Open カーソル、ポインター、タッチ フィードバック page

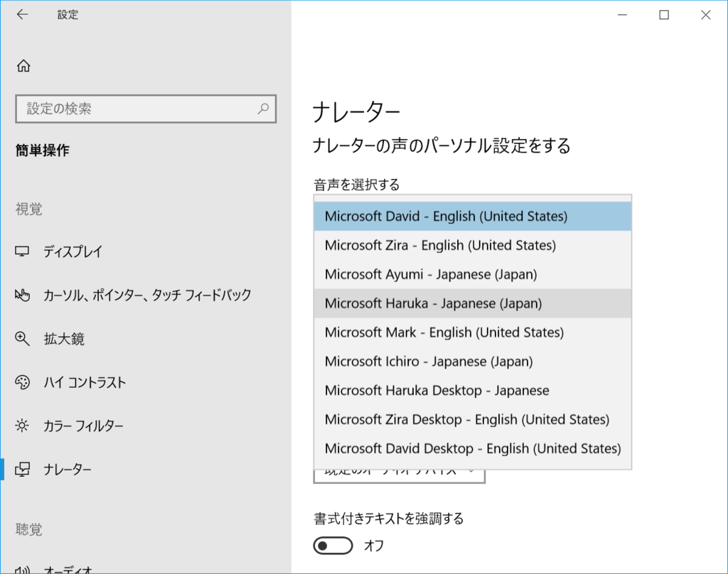[x=145, y=295]
